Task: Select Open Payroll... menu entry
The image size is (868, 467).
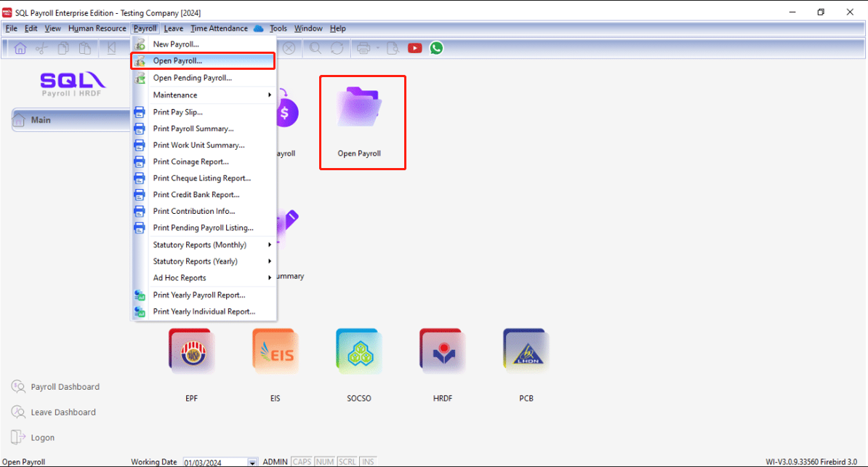Action: pos(177,61)
